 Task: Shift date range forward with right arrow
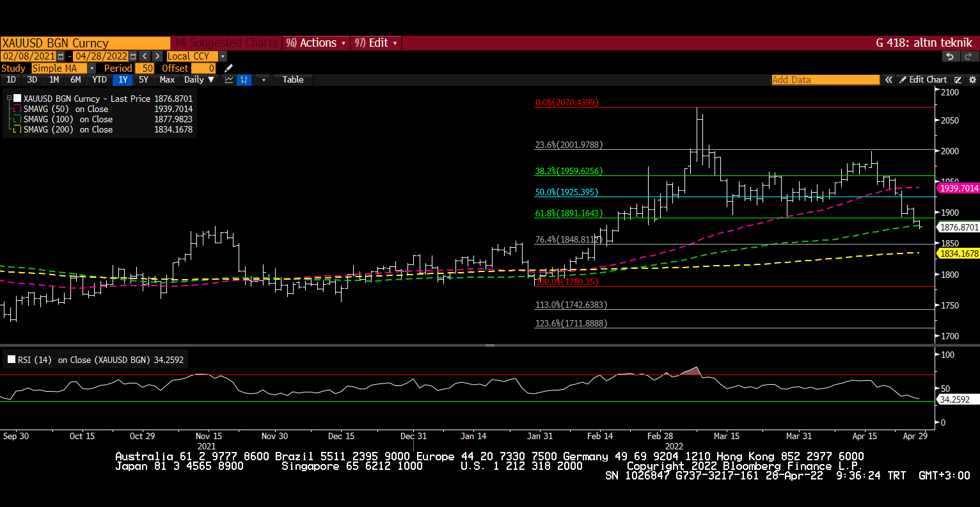[157, 56]
